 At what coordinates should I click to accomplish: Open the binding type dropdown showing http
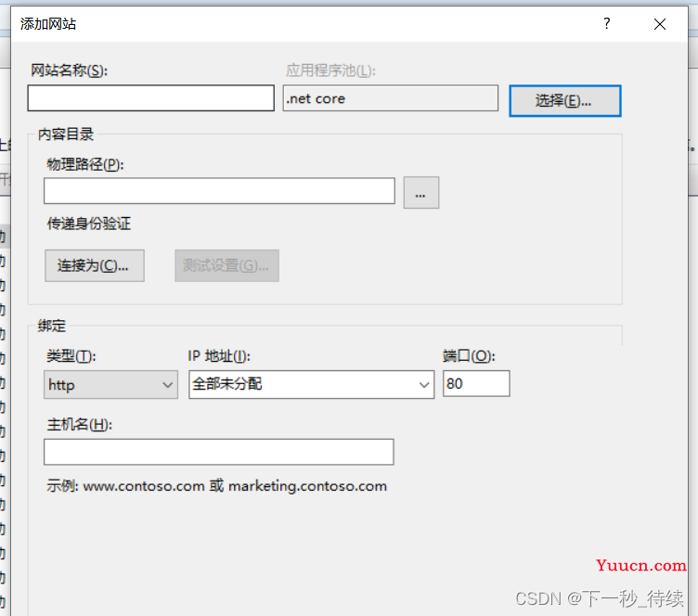(x=110, y=384)
